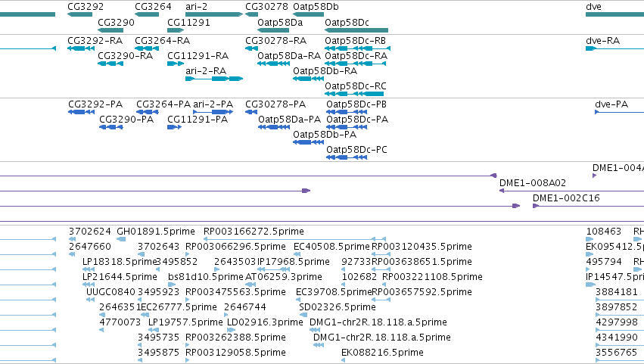The image size is (644, 364).
Task: Open transcript CG3264-RA
Action: coord(147,48)
